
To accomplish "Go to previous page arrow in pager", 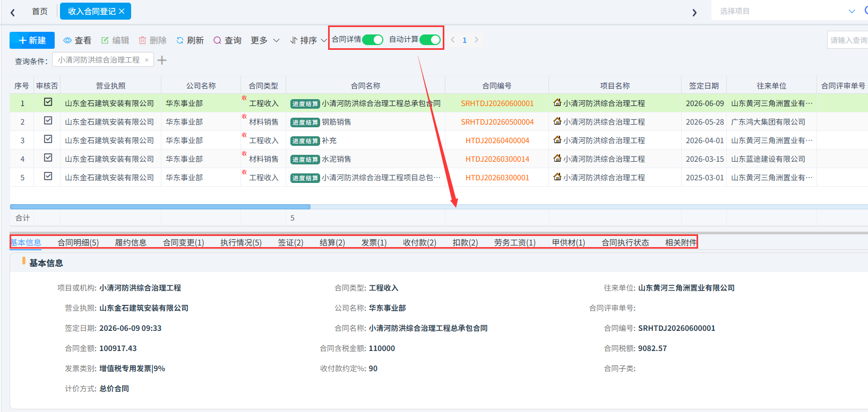I will 453,40.
